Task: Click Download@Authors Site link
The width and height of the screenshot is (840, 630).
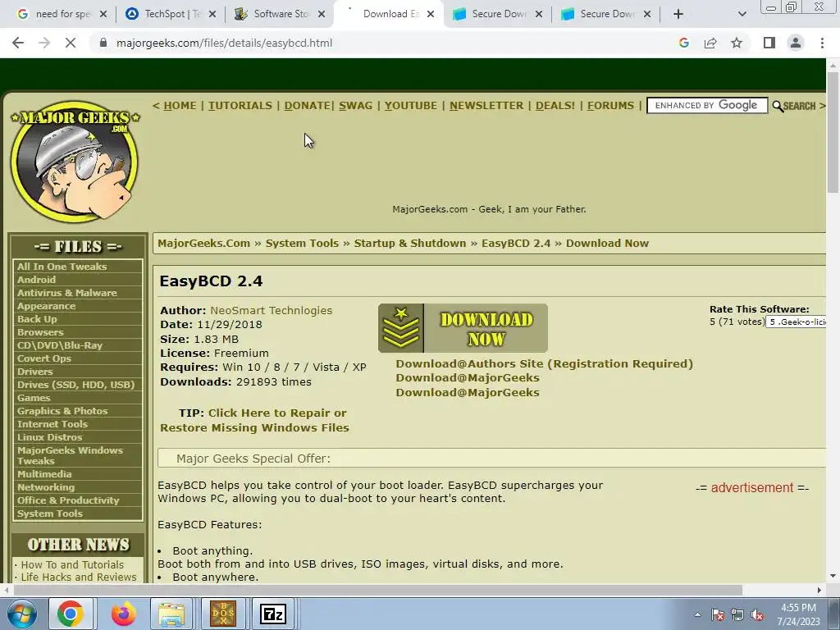Action: point(545,363)
